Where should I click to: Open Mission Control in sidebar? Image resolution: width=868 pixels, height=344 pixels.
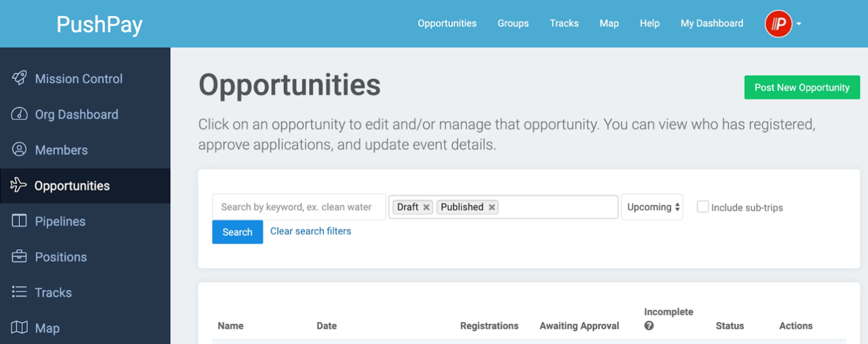click(85, 78)
